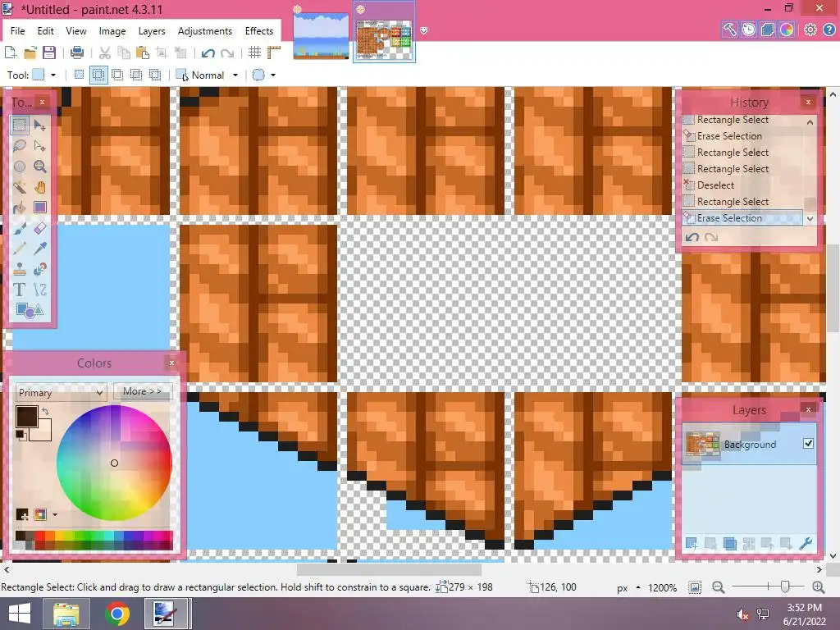Image resolution: width=840 pixels, height=630 pixels.
Task: Click the undo arrow in History panel
Action: point(692,237)
